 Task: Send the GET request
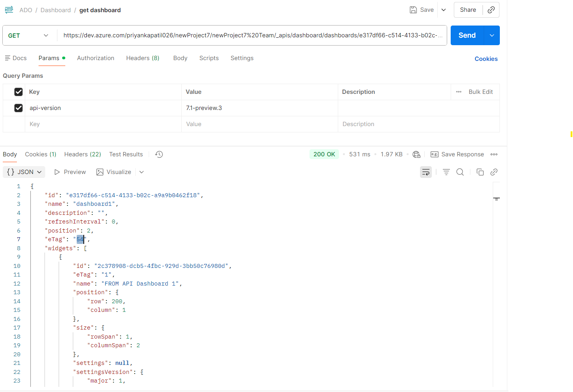pyautogui.click(x=467, y=35)
